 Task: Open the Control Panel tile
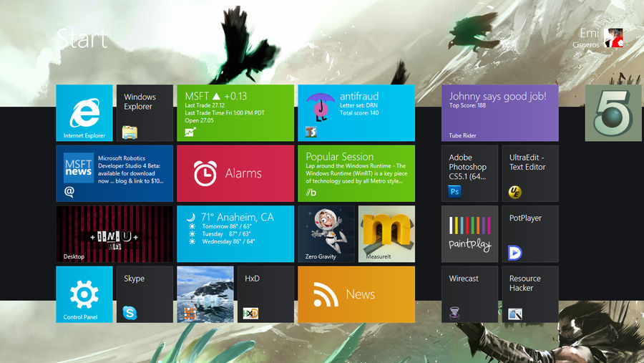[x=84, y=294]
